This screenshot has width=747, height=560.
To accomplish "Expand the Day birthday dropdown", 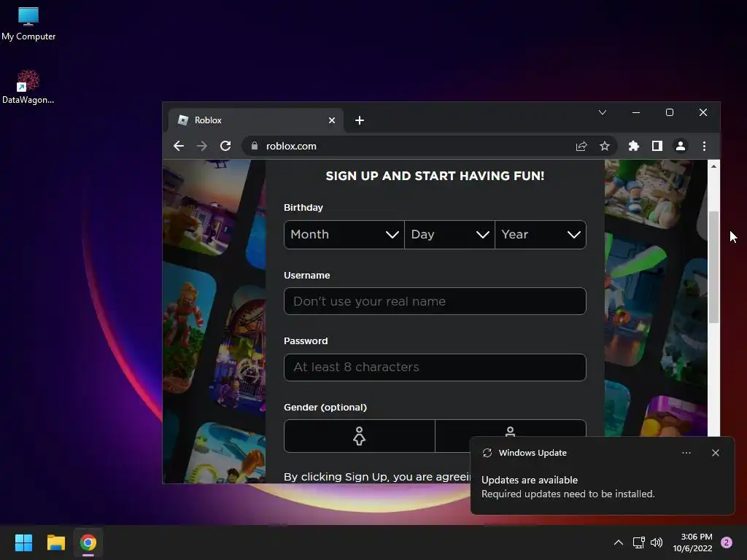I will click(449, 235).
